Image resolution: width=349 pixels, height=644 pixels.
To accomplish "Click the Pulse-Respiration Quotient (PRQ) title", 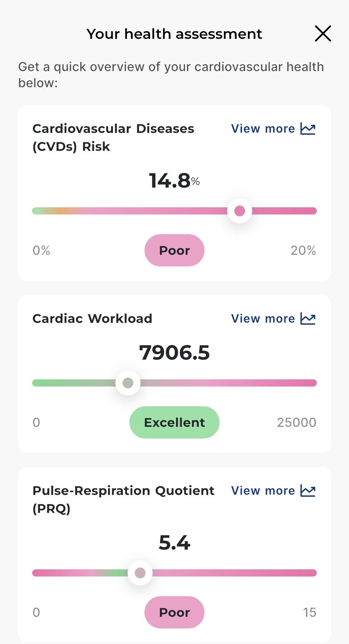I will 123,499.
